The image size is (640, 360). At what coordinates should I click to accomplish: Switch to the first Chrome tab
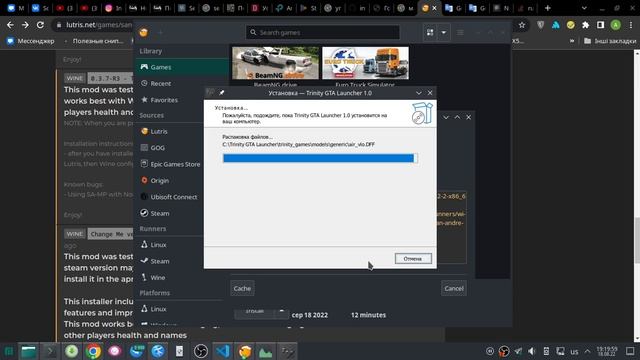click(16, 8)
